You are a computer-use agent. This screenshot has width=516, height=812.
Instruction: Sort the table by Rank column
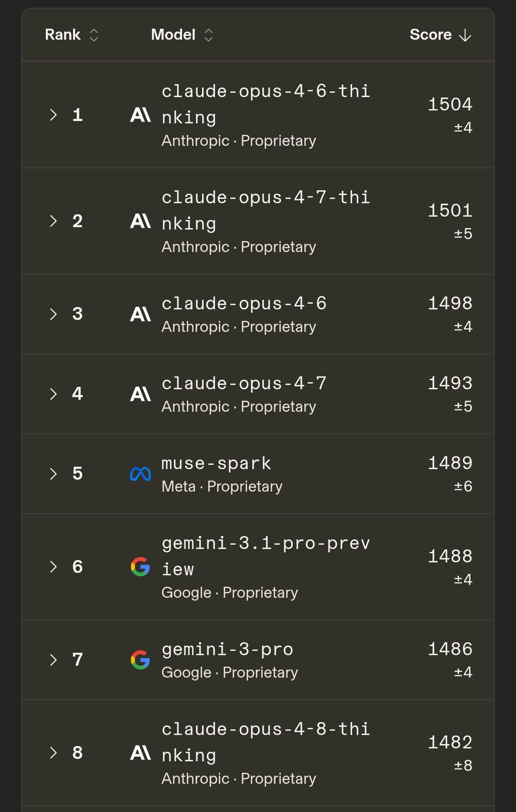tap(72, 35)
